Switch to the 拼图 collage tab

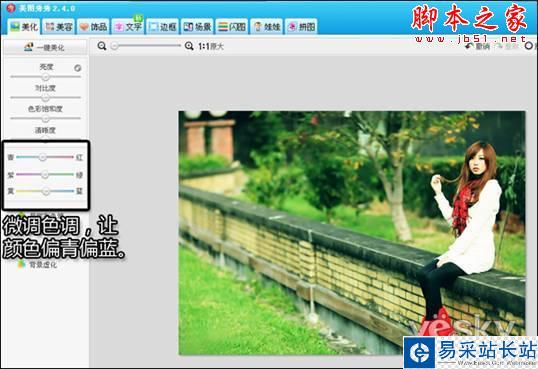301,26
